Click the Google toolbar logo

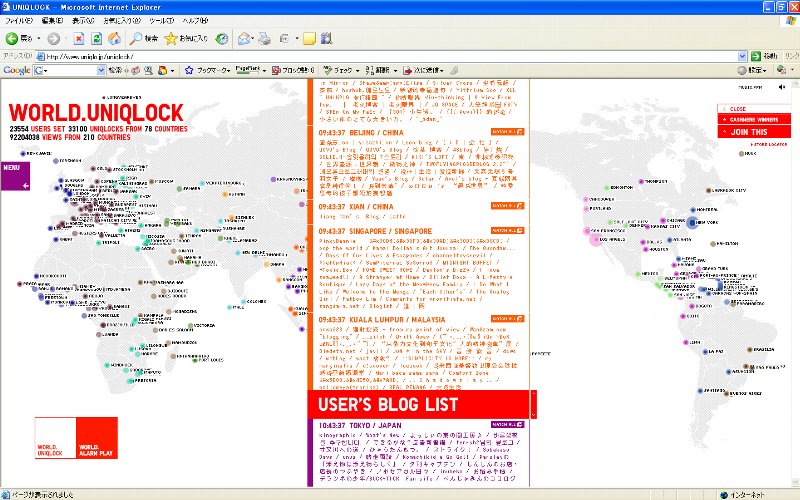pos(17,70)
